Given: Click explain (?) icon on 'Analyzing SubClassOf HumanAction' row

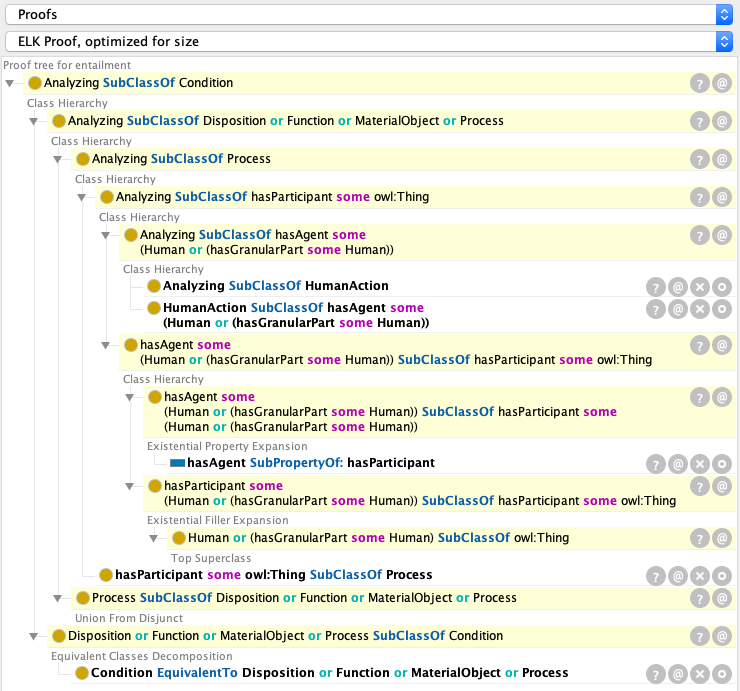Looking at the screenshot, I should point(656,287).
